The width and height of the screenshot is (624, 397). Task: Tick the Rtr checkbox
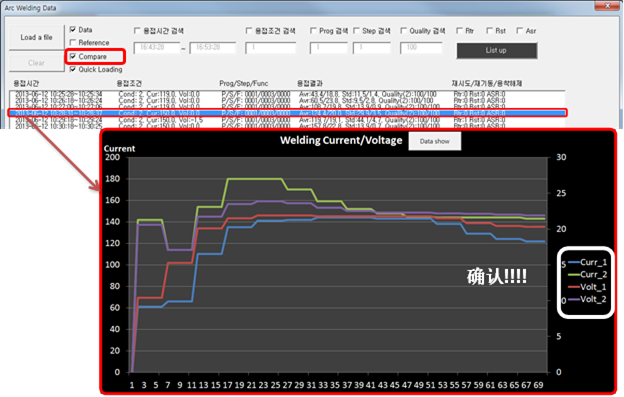tap(460, 31)
